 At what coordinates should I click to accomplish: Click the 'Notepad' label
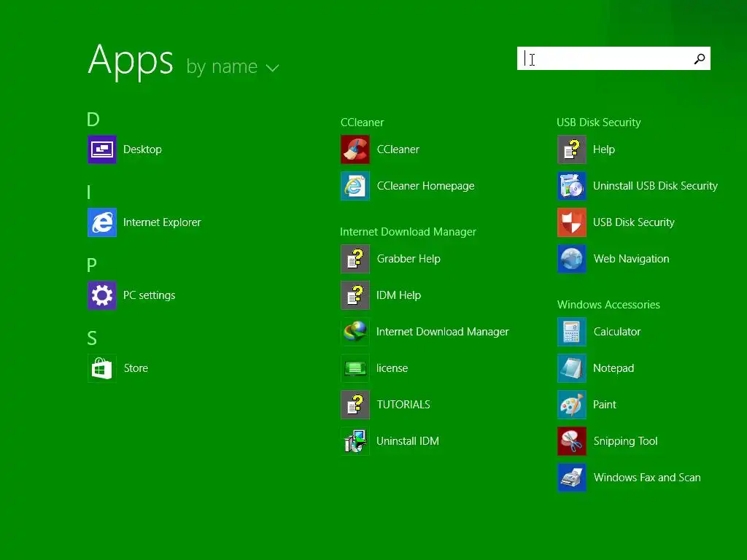pyautogui.click(x=614, y=368)
